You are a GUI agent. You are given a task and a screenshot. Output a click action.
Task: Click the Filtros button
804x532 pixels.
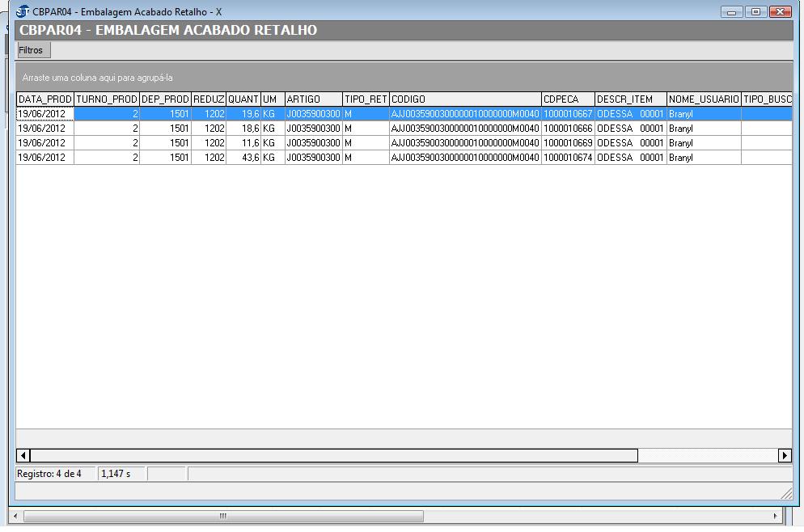(x=31, y=50)
